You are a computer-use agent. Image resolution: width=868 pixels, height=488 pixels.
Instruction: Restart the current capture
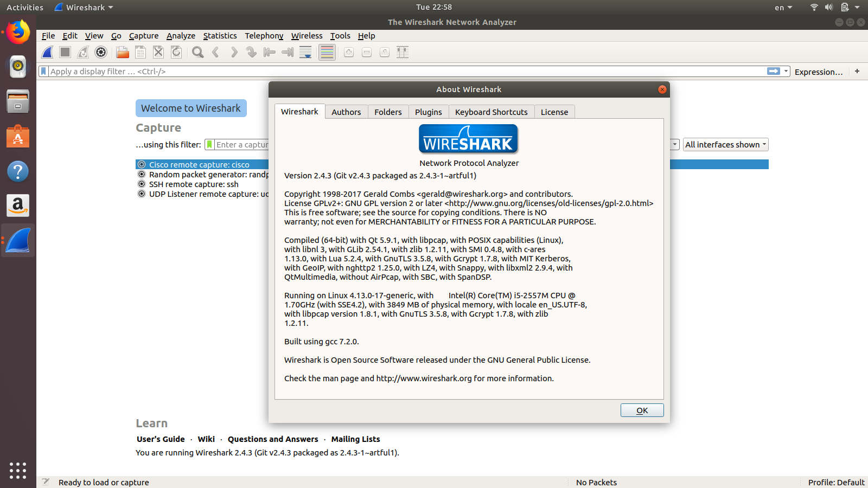click(83, 52)
